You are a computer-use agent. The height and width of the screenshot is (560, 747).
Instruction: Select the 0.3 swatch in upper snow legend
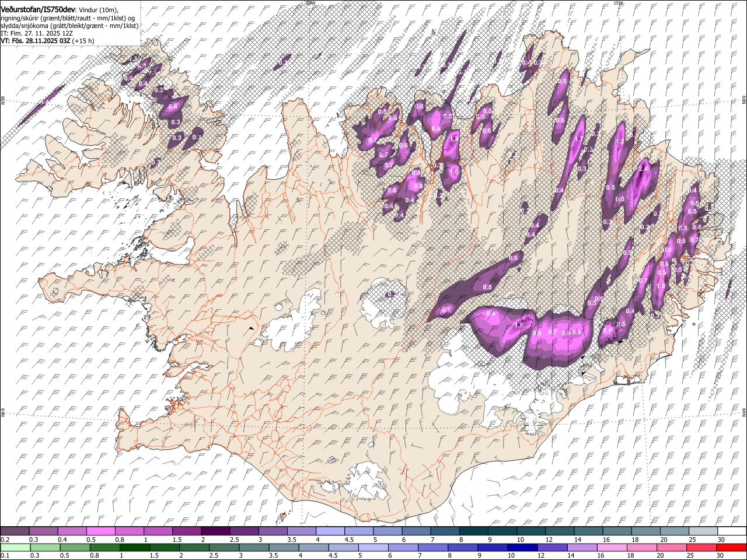pyautogui.click(x=43, y=531)
